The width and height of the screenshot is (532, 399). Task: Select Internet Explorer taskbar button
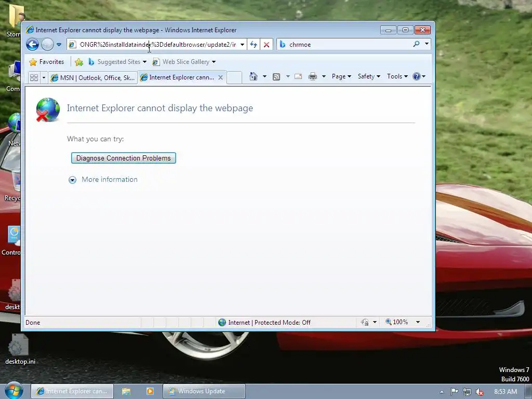click(x=72, y=391)
